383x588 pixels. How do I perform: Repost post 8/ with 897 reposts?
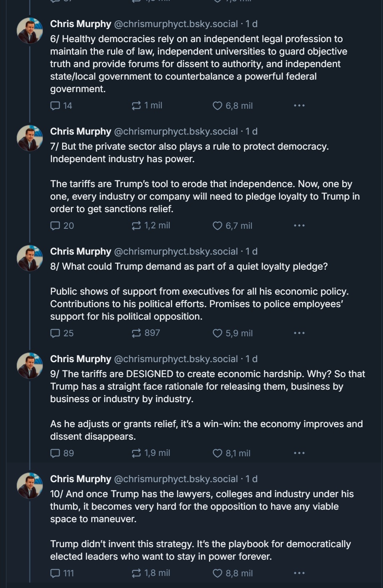click(137, 333)
